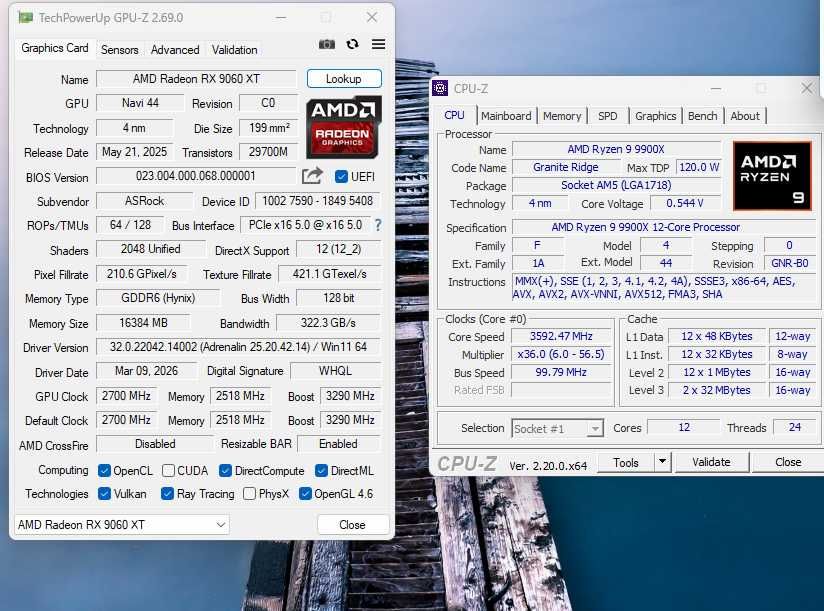Click the BIOS Version field 023.004.000.068.000001
Image resolution: width=824 pixels, height=611 pixels.
[x=195, y=175]
